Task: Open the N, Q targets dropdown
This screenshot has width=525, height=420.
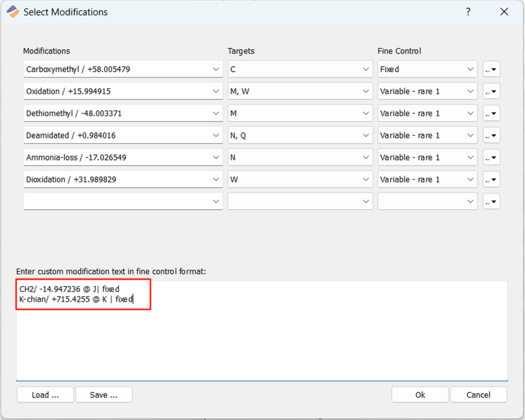Action: click(x=367, y=136)
